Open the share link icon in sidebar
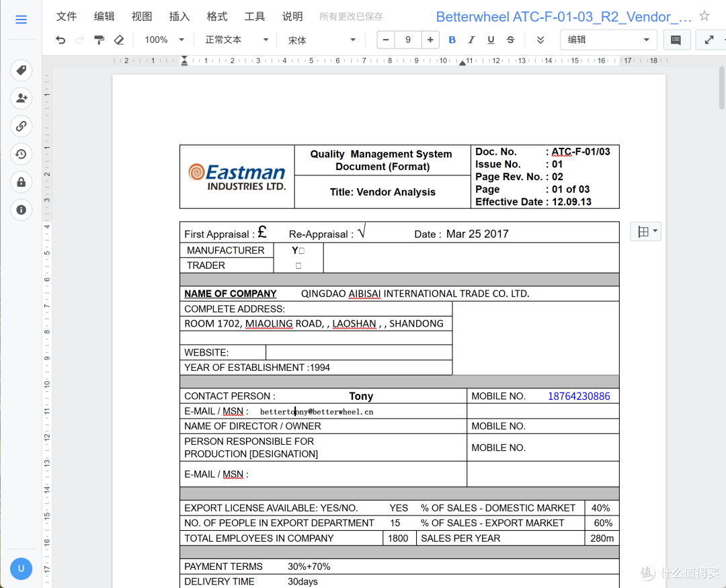The height and width of the screenshot is (588, 726). pos(22,126)
